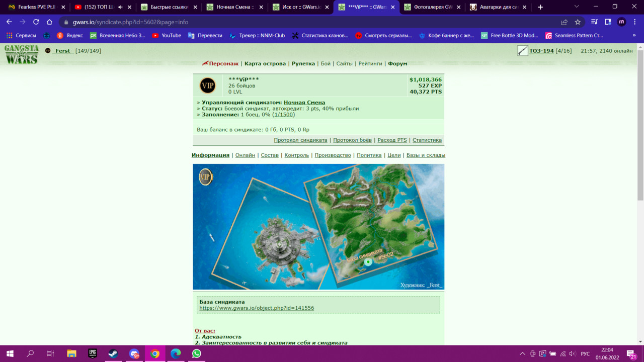Expand more bookmarks chevron
Viewport: 644px width, 362px height.
click(634, 36)
